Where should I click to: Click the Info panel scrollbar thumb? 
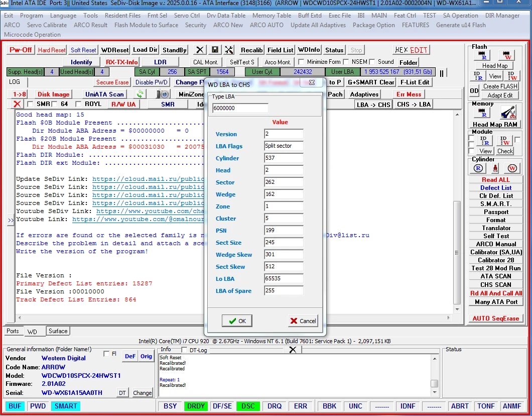434,383
